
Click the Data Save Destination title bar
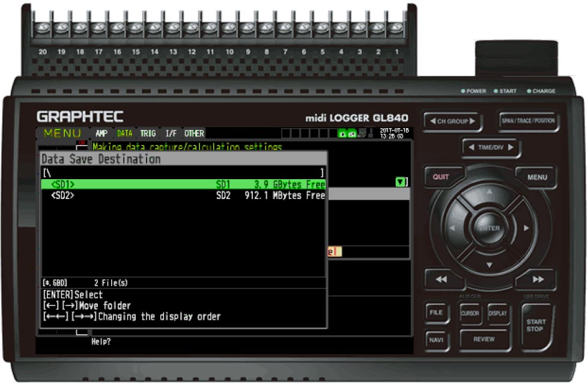(x=184, y=159)
